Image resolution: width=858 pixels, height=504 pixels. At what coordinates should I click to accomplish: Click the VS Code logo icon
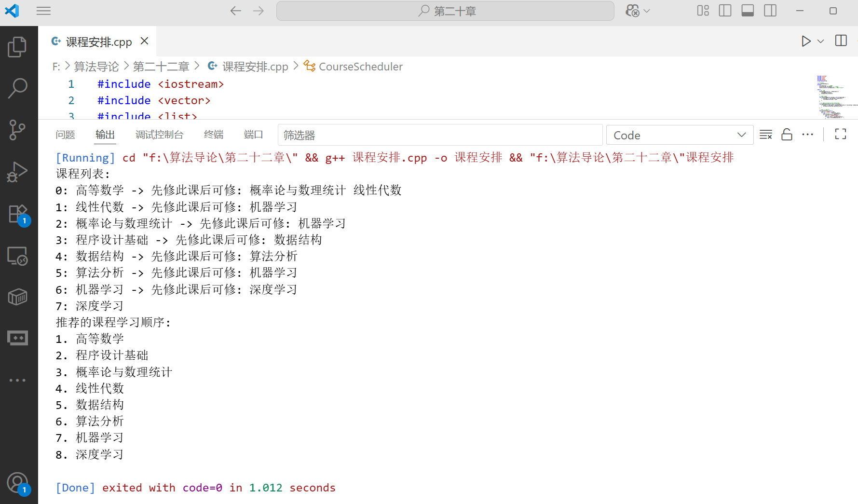[12, 11]
